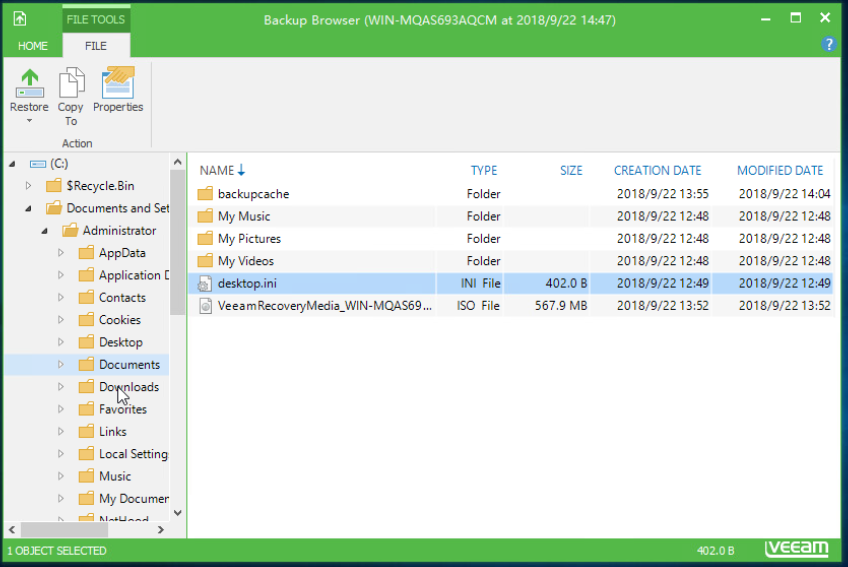Select the Application Data tree folder

(x=134, y=275)
